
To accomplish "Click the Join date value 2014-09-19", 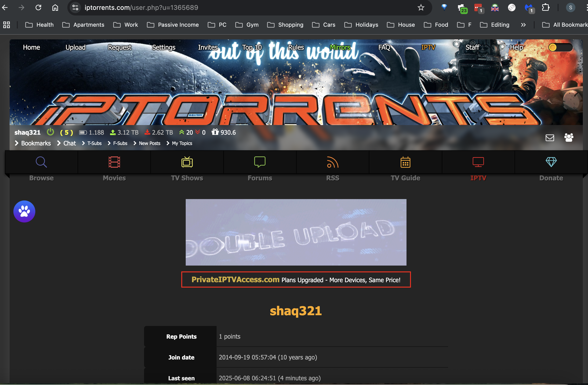I will point(268,357).
